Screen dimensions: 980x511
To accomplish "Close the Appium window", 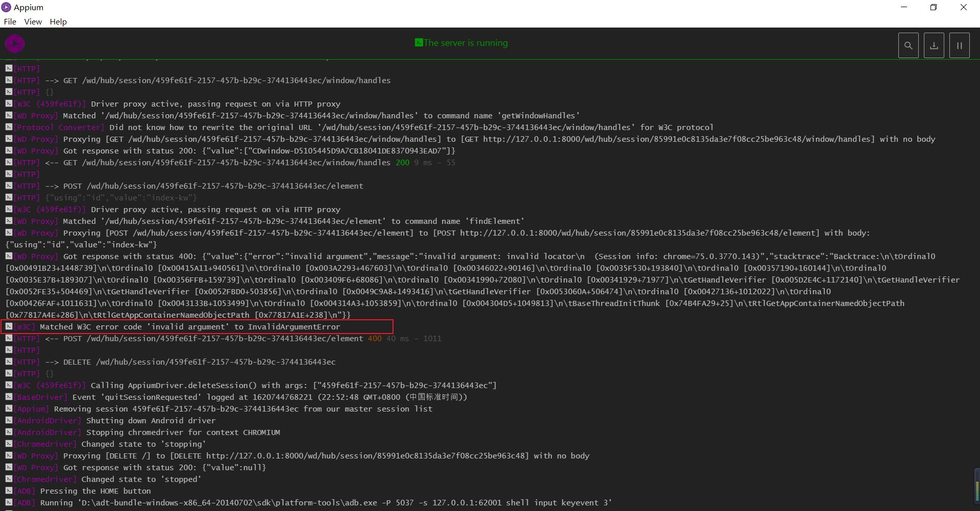I will pos(964,7).
